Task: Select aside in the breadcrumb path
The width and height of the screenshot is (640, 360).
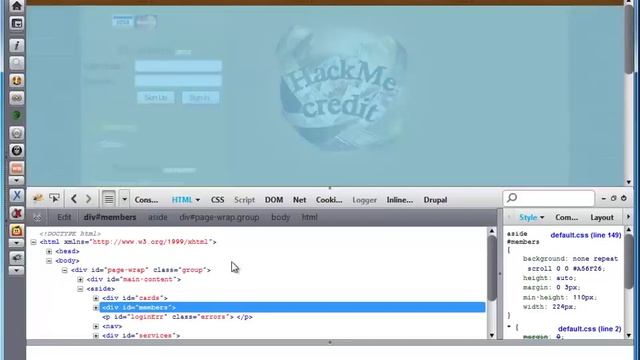Action: coord(158,218)
